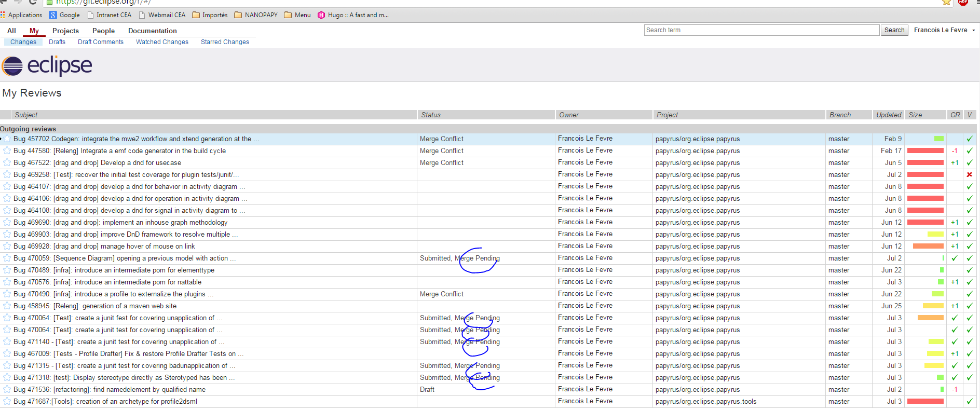Focus the Search term input field

(x=761, y=30)
